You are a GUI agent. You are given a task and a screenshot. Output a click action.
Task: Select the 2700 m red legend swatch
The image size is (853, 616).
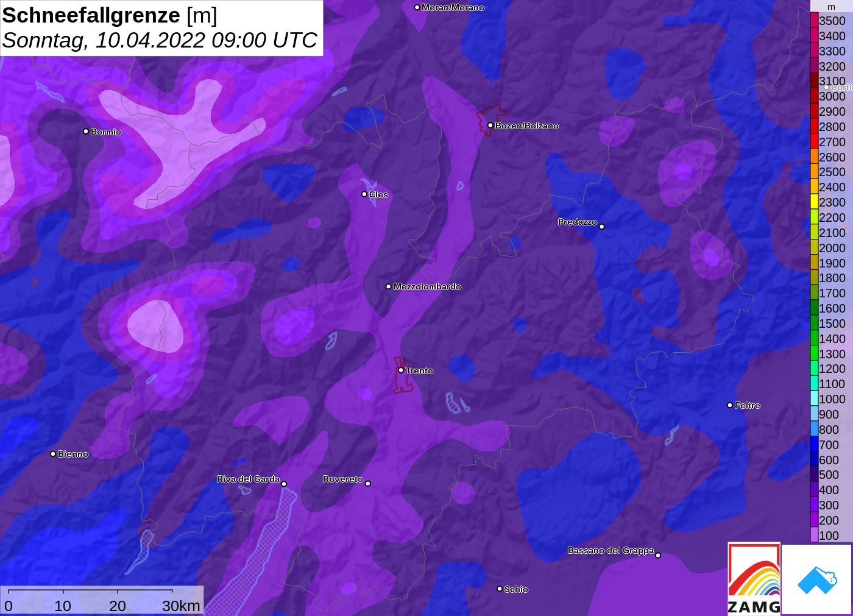tap(814, 141)
